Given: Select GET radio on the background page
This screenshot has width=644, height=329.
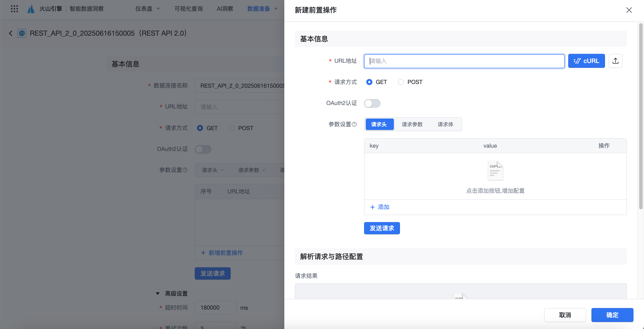Looking at the screenshot, I should (200, 128).
